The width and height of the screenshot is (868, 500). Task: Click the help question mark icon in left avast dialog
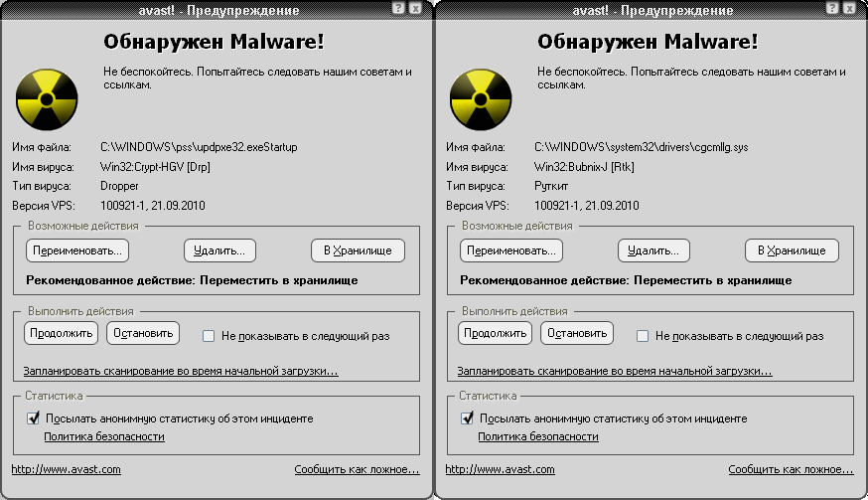[x=398, y=8]
